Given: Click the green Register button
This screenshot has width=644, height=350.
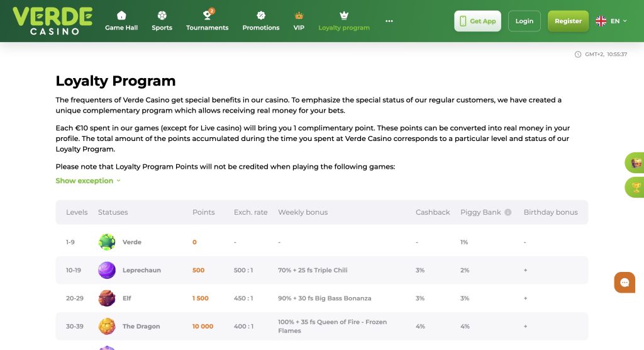Looking at the screenshot, I should click(x=568, y=21).
